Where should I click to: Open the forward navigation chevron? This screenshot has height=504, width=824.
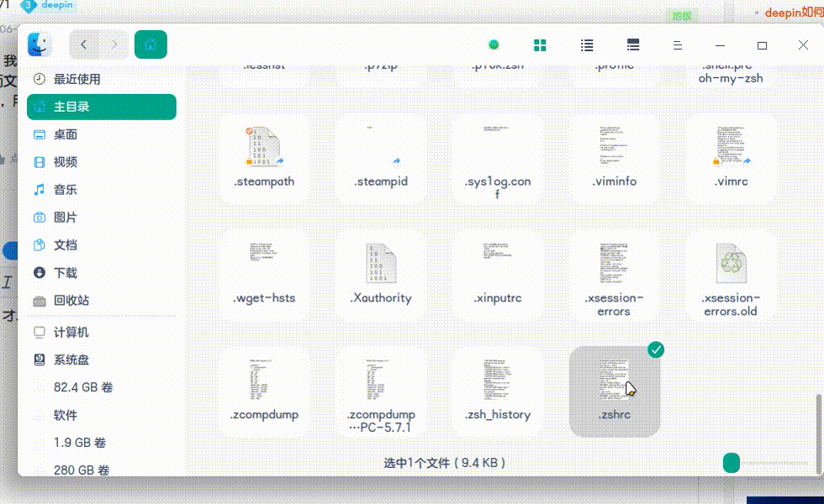tap(115, 45)
